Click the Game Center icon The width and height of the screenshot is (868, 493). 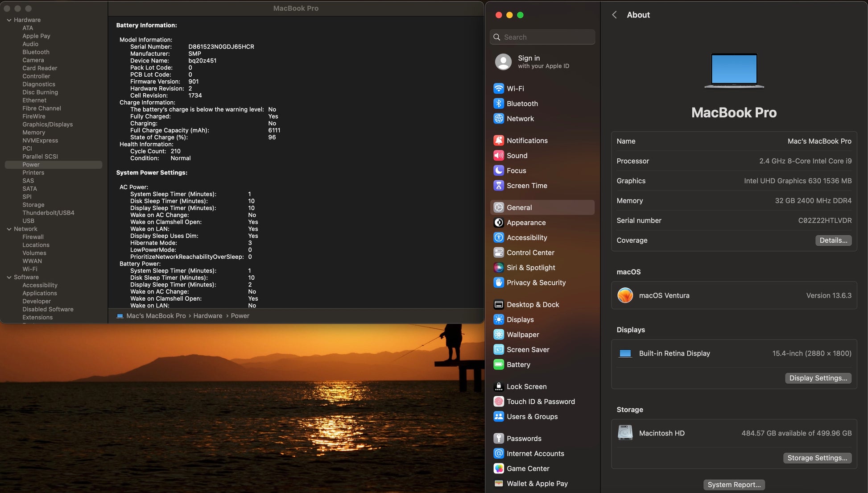(499, 468)
